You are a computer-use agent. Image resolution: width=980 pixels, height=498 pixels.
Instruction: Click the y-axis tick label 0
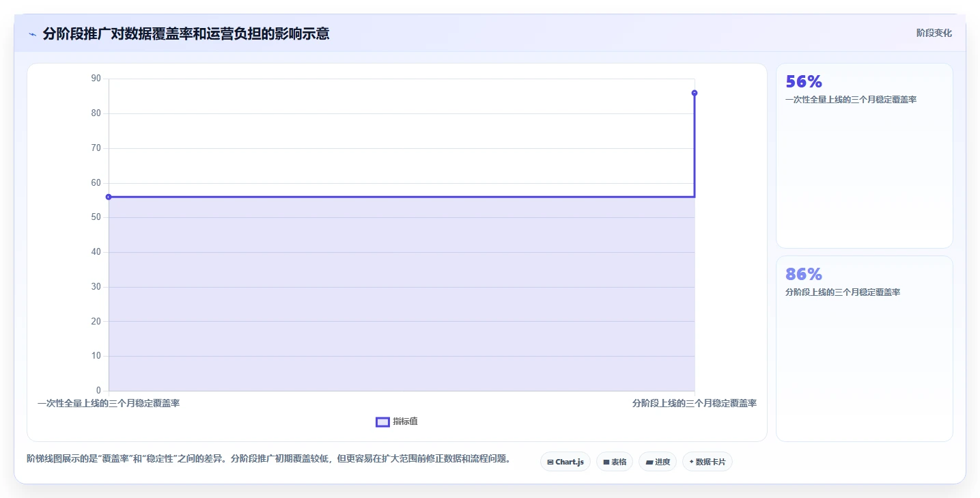click(98, 391)
